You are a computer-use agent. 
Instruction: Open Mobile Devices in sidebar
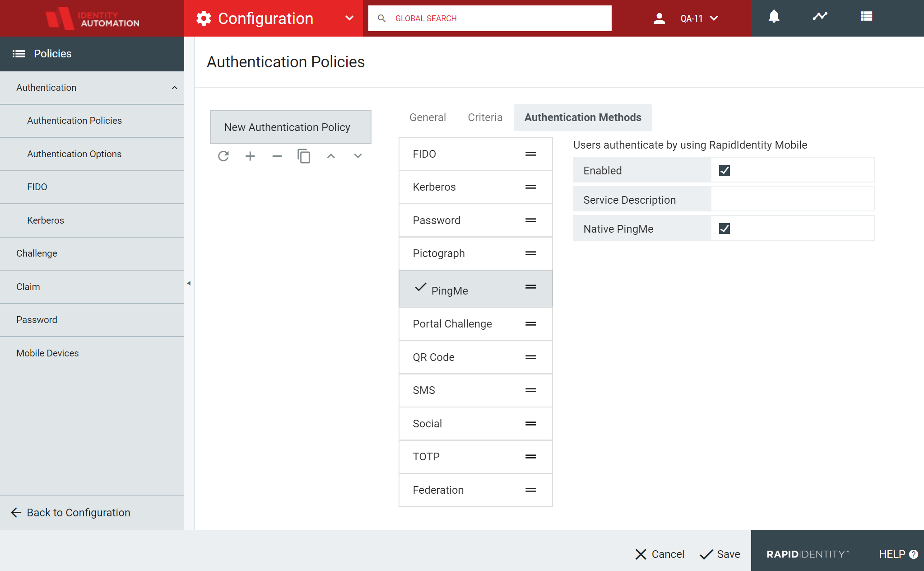point(92,353)
